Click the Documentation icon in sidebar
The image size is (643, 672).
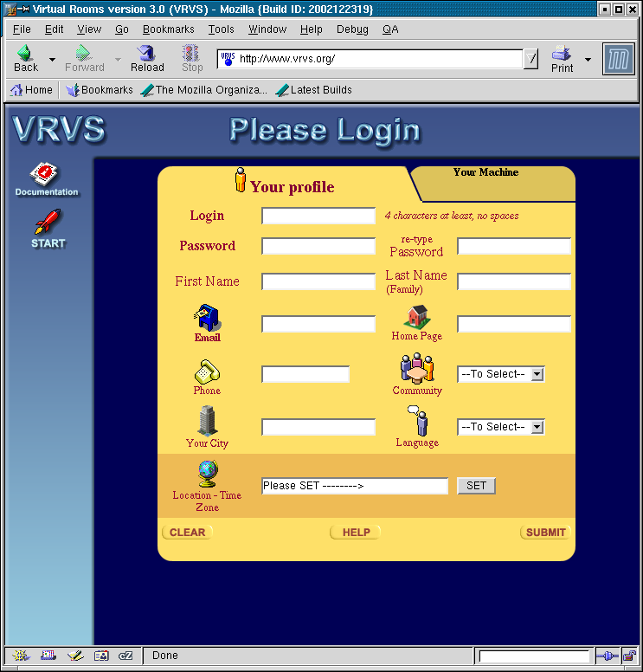click(47, 174)
